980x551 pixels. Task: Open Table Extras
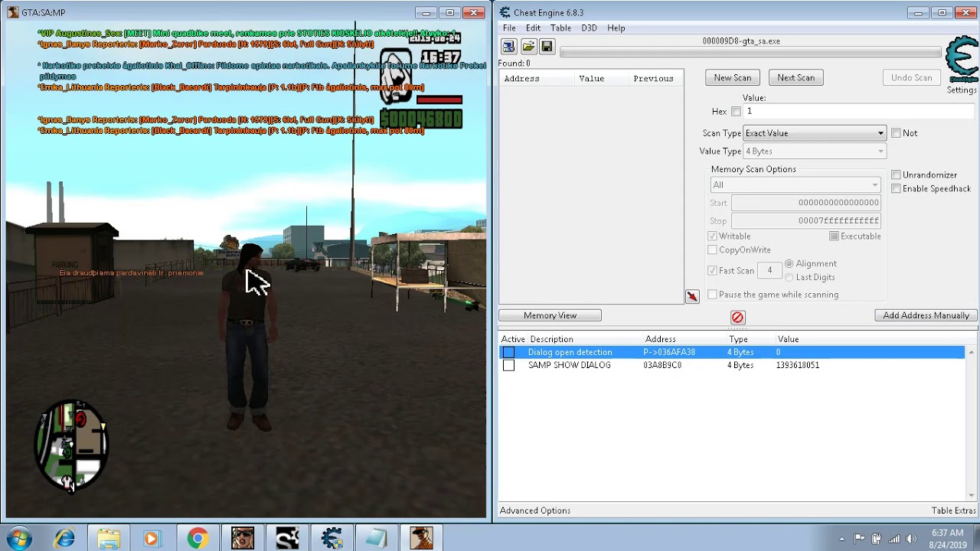click(x=953, y=510)
